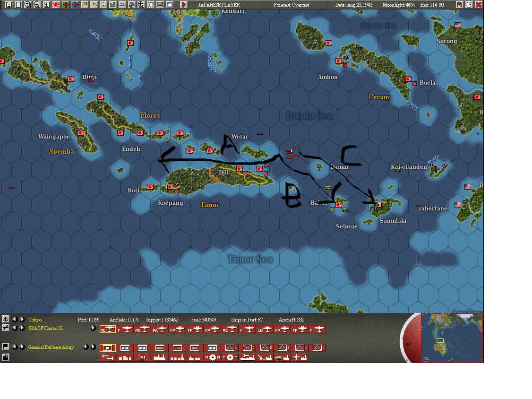Click the red plane on blue background icon
Image resolution: width=532 pixels, height=399 pixels.
(75, 5)
